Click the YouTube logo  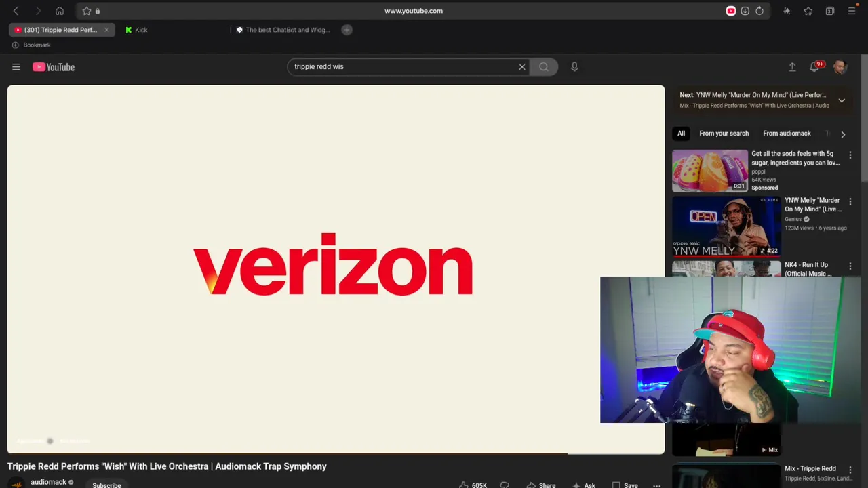tap(54, 67)
